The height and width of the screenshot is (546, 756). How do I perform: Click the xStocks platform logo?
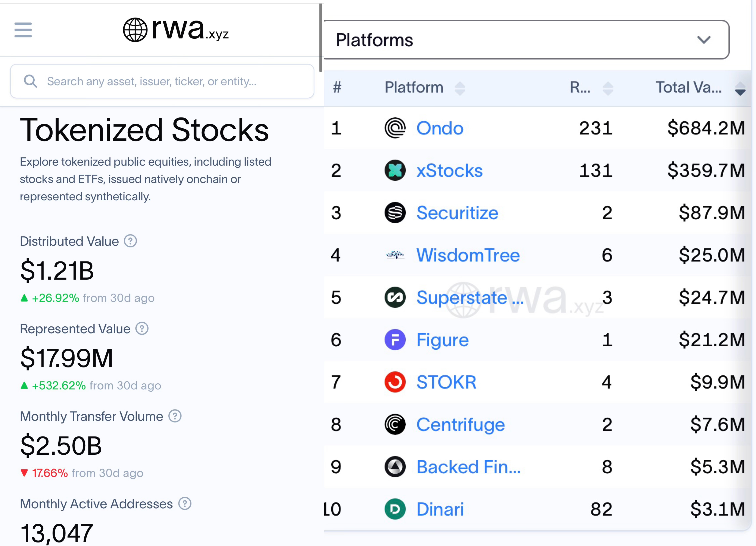tap(395, 171)
